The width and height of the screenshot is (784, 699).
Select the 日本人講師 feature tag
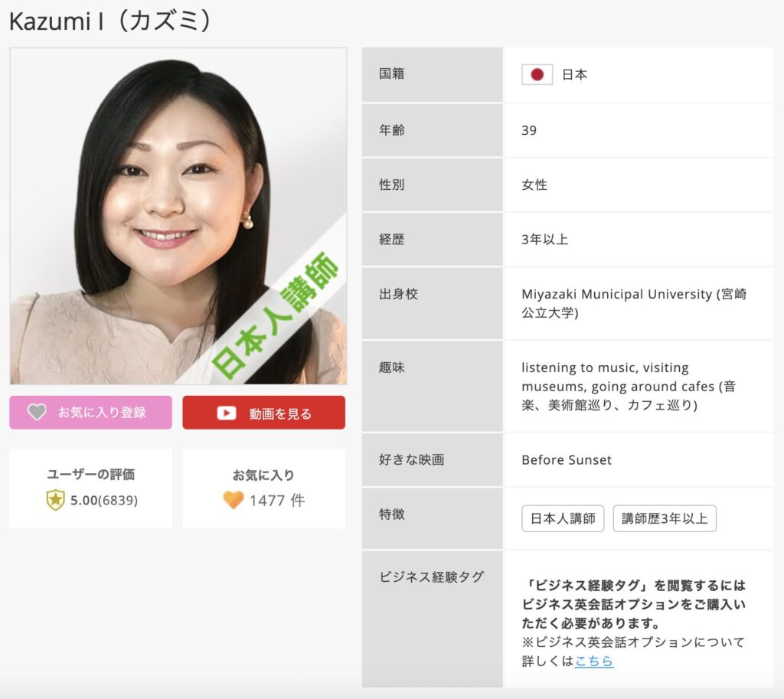[563, 518]
